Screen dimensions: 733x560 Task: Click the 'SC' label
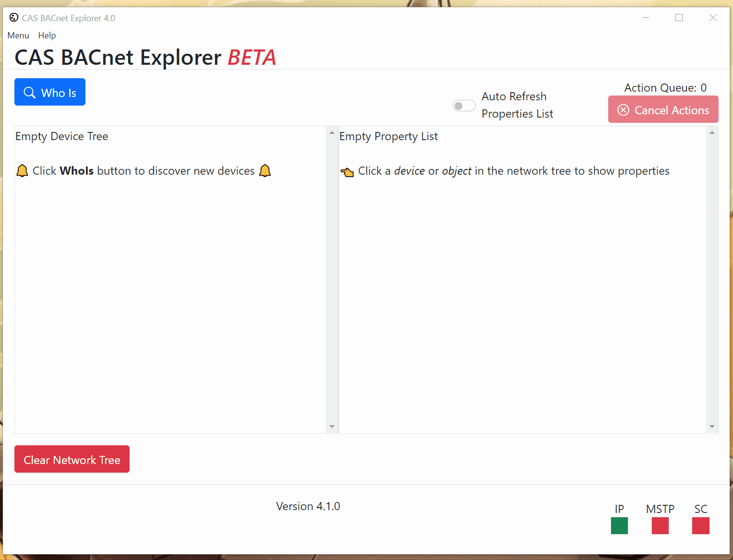[x=701, y=509]
